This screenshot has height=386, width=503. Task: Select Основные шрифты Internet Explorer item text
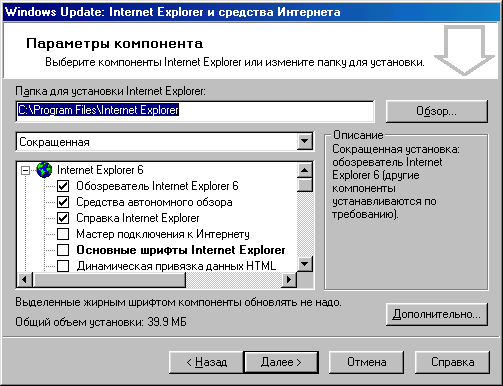point(181,250)
